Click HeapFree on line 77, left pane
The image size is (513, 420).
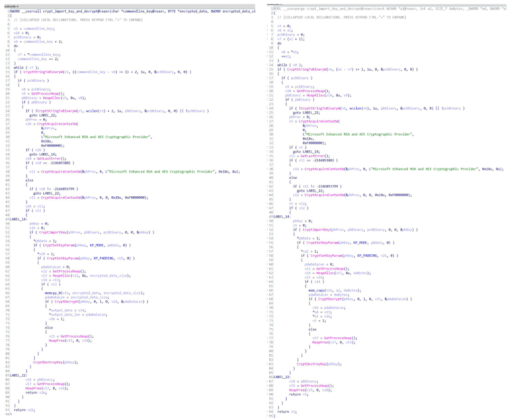click(x=56, y=340)
